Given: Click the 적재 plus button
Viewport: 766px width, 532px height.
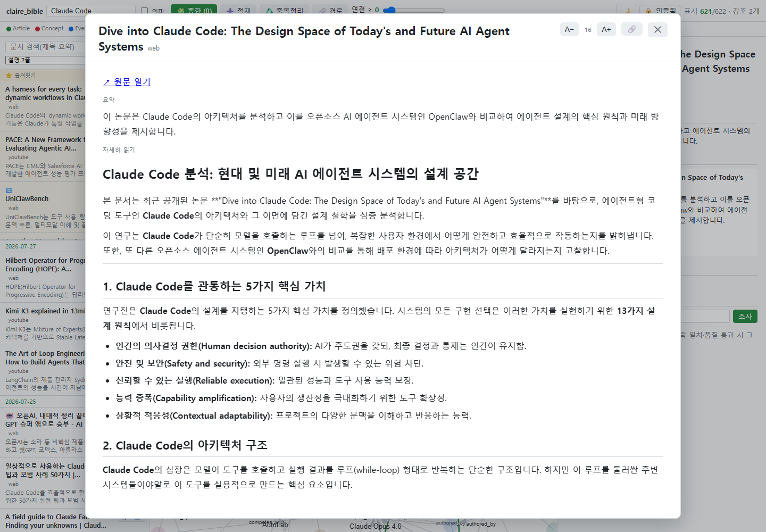Looking at the screenshot, I should coord(238,10).
